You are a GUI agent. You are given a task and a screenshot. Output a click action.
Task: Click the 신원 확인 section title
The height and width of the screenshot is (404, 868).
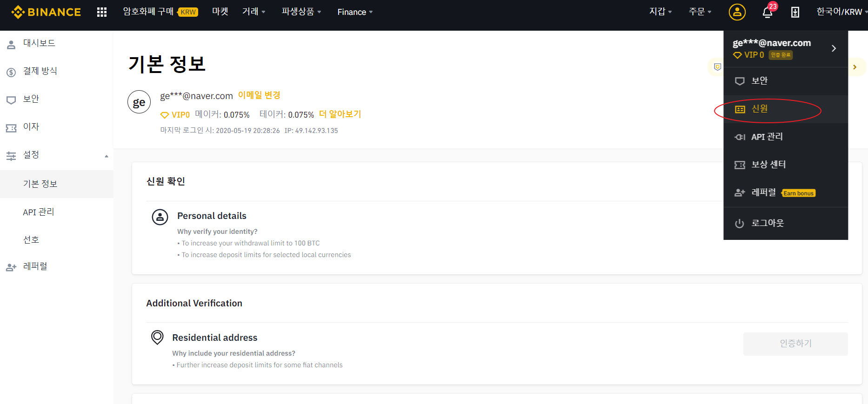click(166, 181)
